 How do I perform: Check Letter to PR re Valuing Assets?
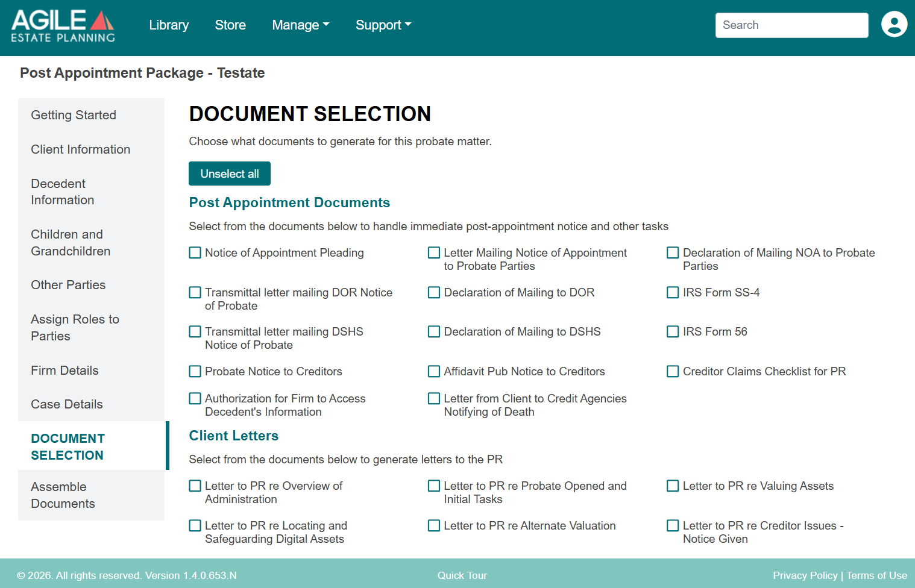[x=673, y=486]
